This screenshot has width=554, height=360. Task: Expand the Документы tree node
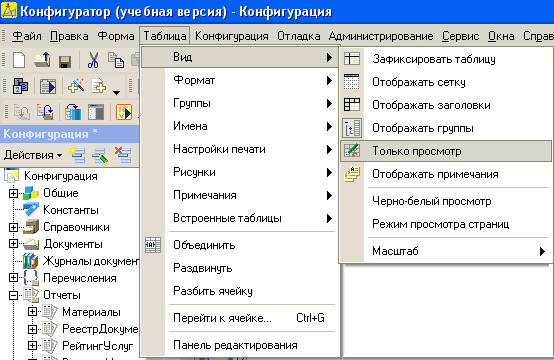[x=13, y=244]
